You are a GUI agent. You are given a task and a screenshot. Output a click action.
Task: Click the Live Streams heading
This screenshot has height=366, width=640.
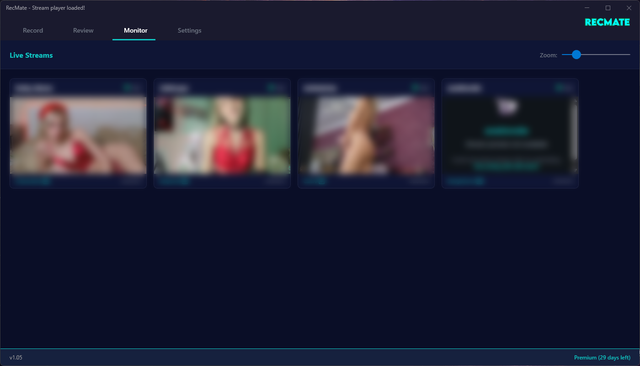point(31,55)
